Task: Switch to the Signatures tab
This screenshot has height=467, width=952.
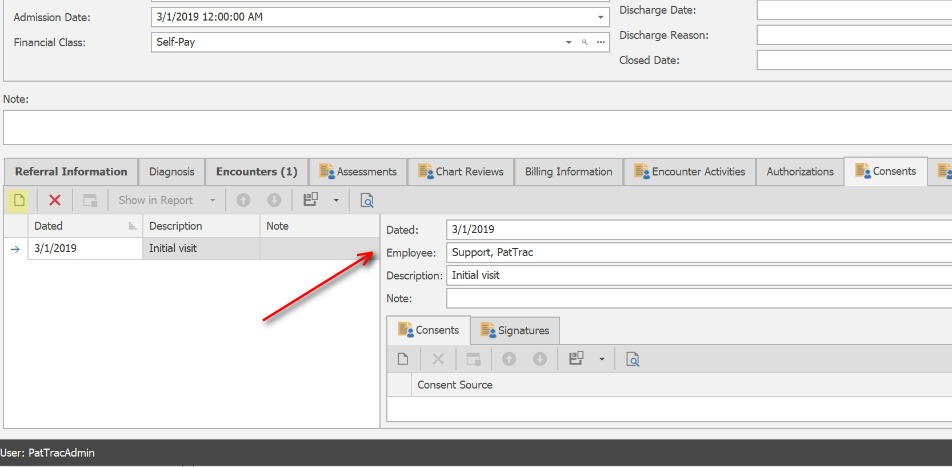Action: pos(515,330)
